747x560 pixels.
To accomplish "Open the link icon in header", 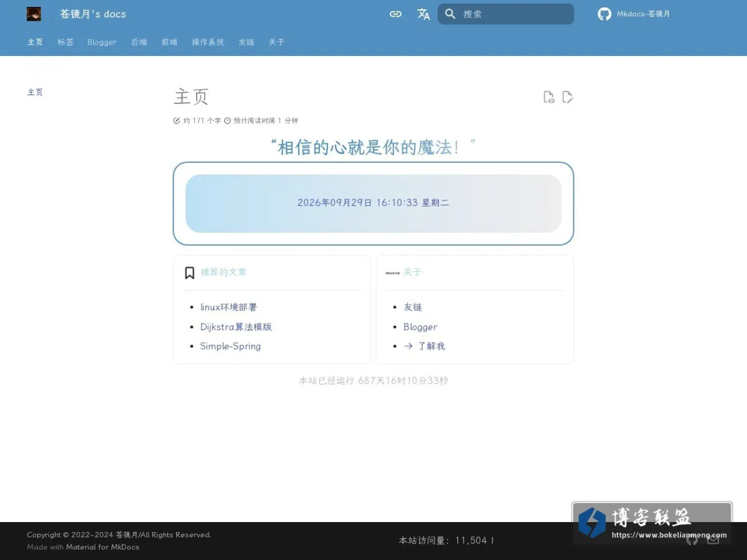I will click(x=395, y=14).
